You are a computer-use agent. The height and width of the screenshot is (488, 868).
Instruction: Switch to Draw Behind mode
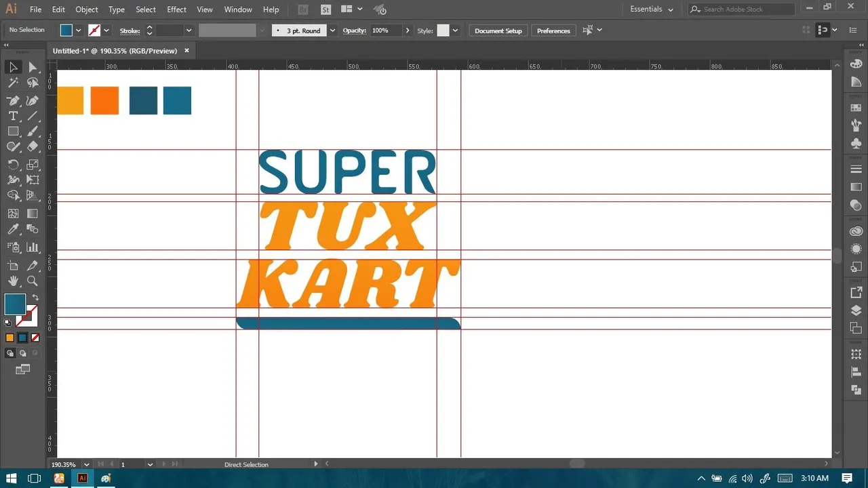[22, 353]
